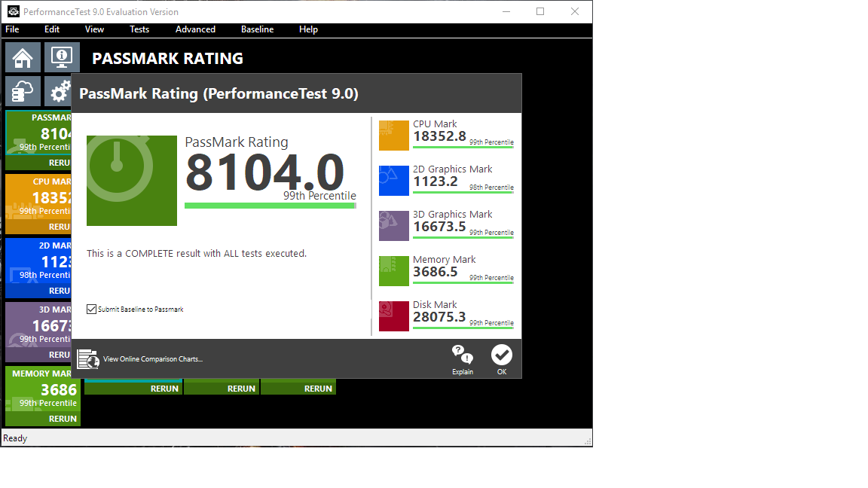The image size is (868, 488).
Task: Rerun the 3D Mark test
Action: click(38, 355)
